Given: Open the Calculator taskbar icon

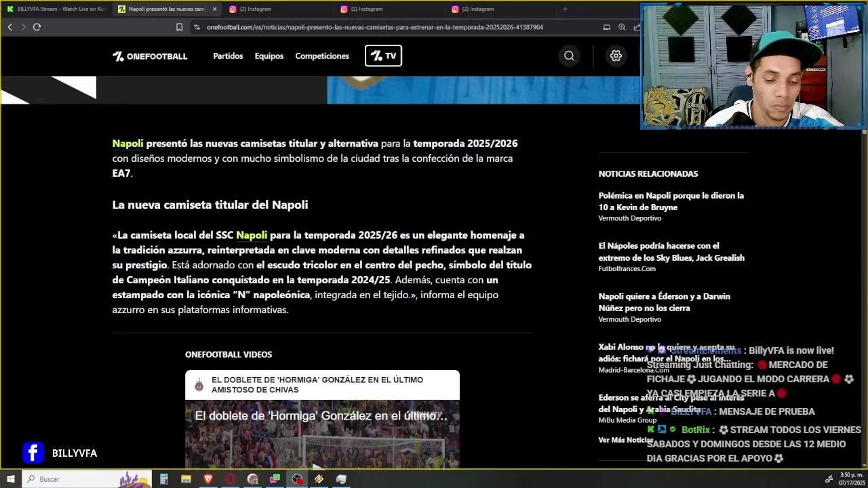Looking at the screenshot, I should [x=163, y=479].
